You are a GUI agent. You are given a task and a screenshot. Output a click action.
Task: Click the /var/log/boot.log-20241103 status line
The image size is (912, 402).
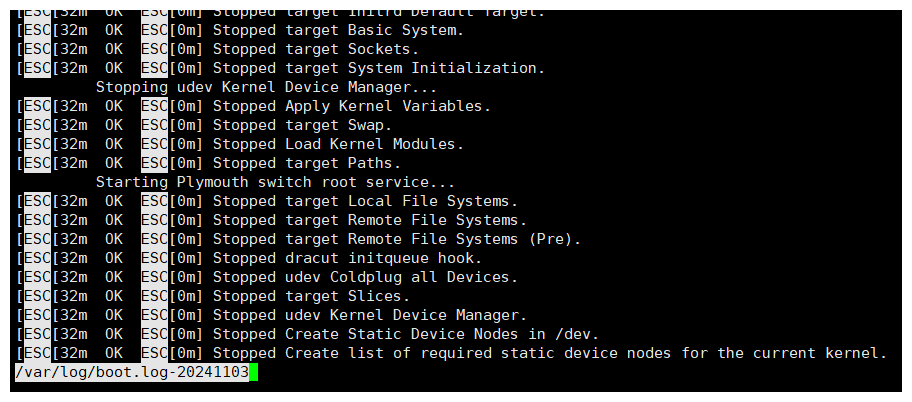132,372
